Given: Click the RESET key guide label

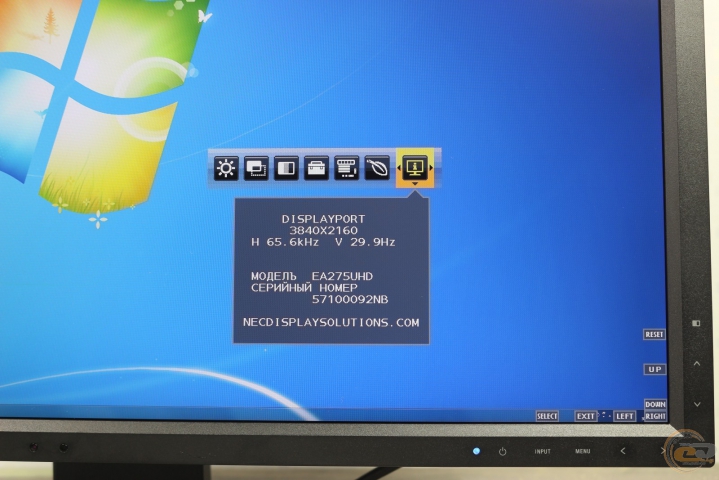Looking at the screenshot, I should 654,335.
